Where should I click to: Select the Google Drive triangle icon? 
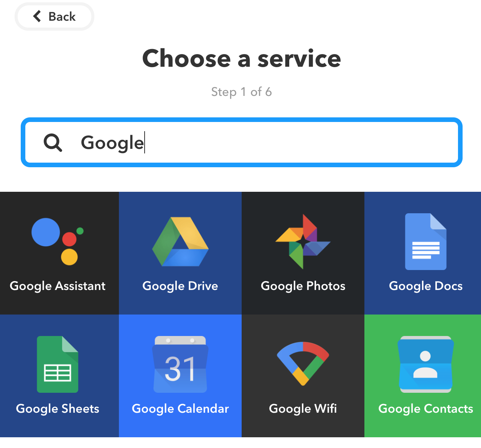tap(180, 242)
